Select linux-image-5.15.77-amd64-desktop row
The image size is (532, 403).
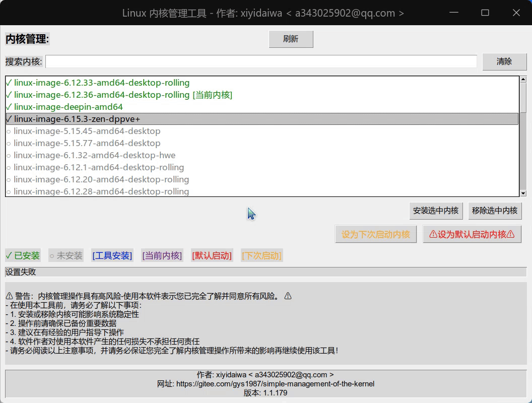[x=262, y=143]
